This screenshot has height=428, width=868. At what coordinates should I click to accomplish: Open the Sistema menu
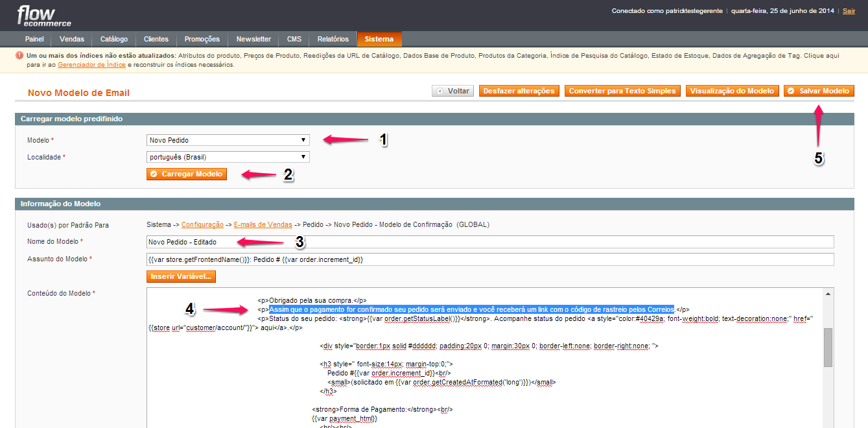(379, 39)
